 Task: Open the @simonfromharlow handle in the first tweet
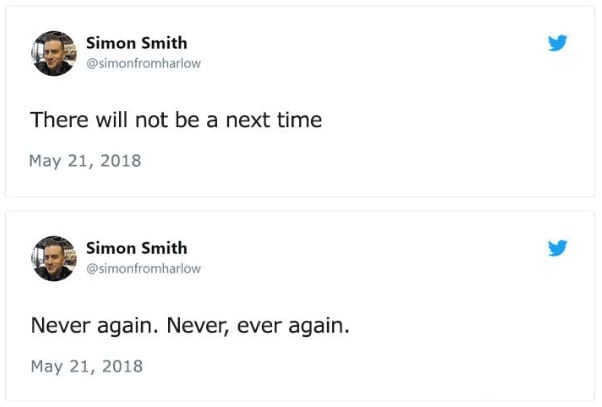144,63
